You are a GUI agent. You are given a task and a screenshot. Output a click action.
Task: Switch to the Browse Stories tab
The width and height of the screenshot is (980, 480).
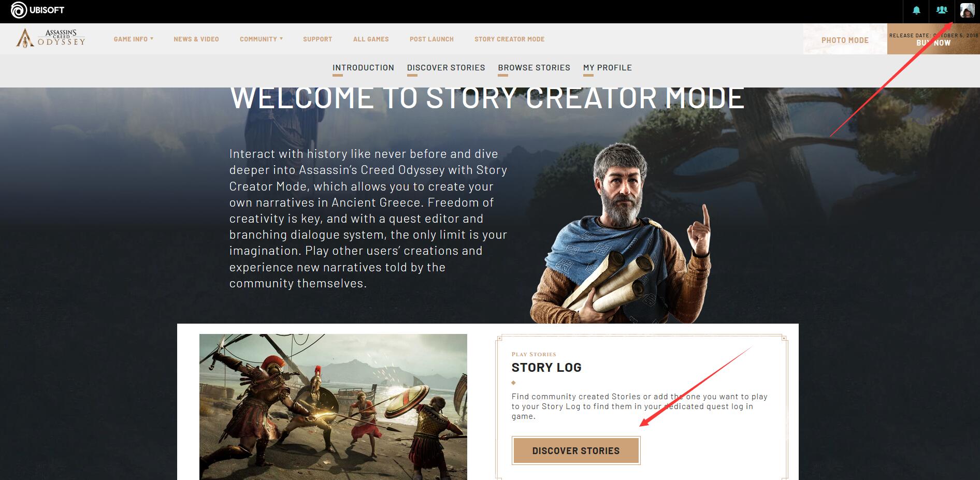[x=534, y=68]
